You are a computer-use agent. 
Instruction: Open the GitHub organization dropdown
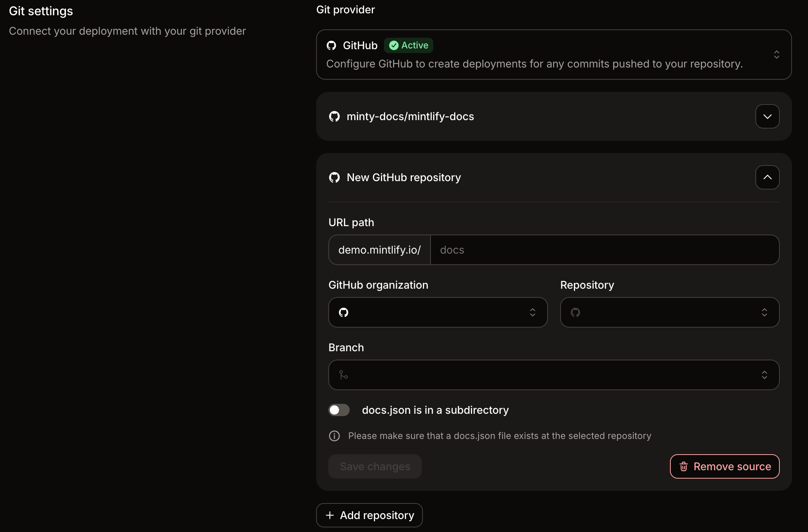(438, 312)
